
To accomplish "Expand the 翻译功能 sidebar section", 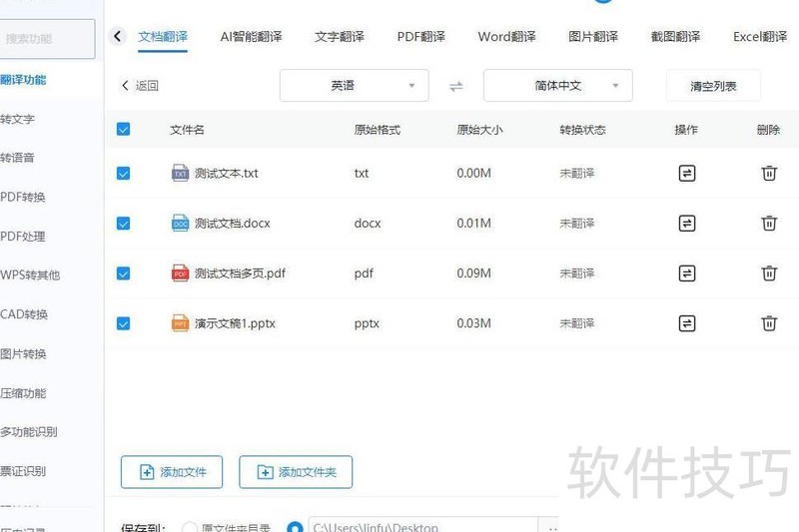I will (x=24, y=80).
